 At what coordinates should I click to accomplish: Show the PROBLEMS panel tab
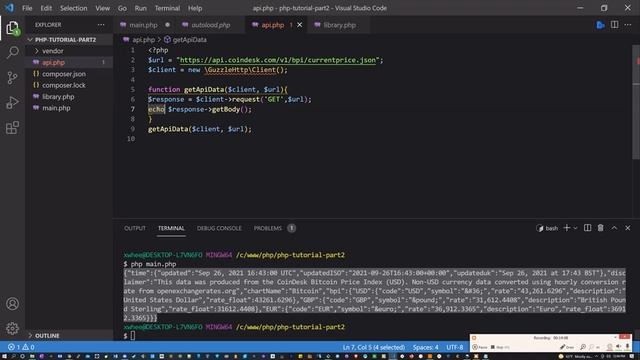pyautogui.click(x=268, y=228)
